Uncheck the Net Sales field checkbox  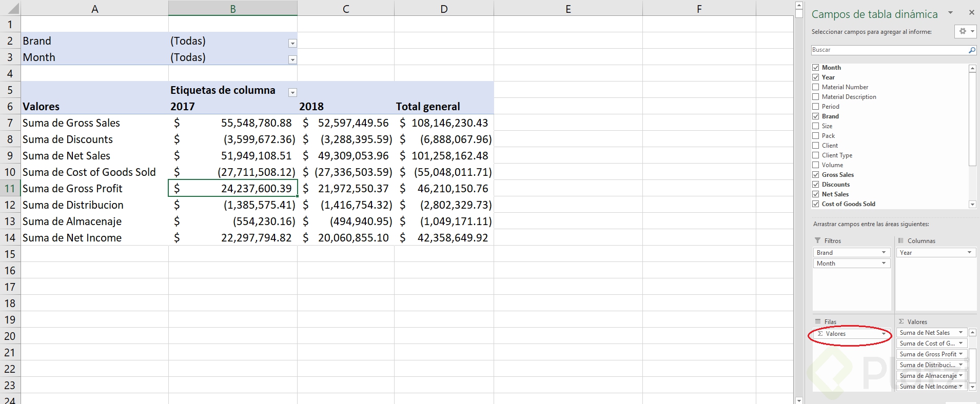tap(815, 194)
